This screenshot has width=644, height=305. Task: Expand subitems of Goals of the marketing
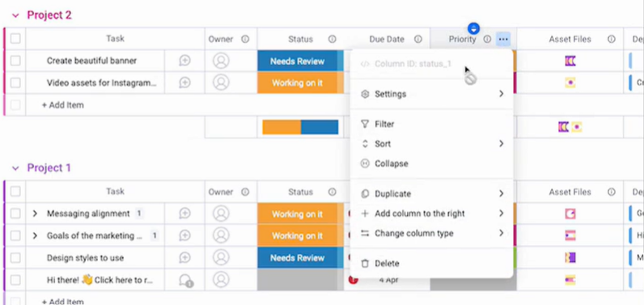coord(35,235)
